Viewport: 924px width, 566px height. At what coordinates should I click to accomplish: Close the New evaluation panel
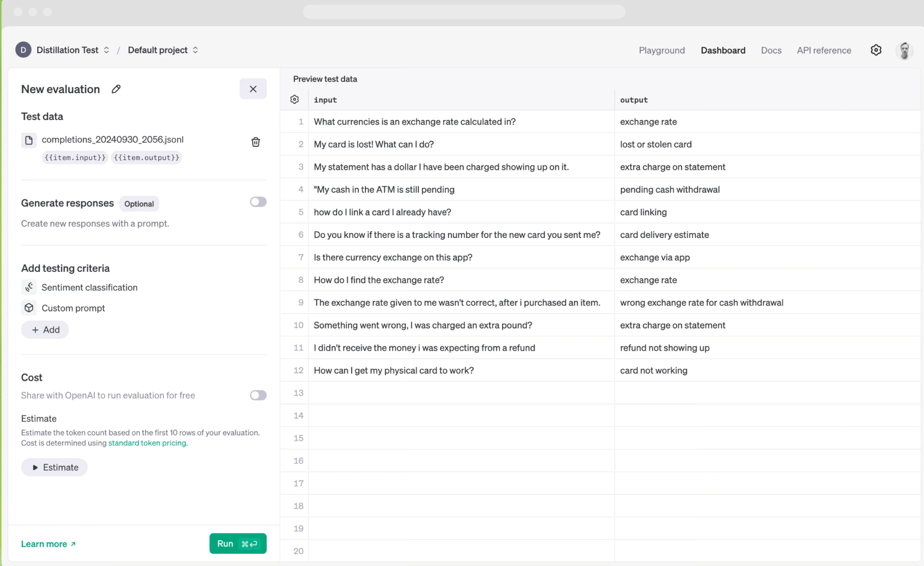[x=253, y=89]
